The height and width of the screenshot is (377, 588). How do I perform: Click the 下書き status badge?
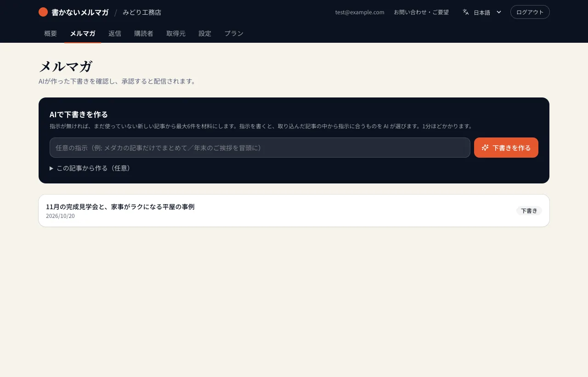point(529,211)
